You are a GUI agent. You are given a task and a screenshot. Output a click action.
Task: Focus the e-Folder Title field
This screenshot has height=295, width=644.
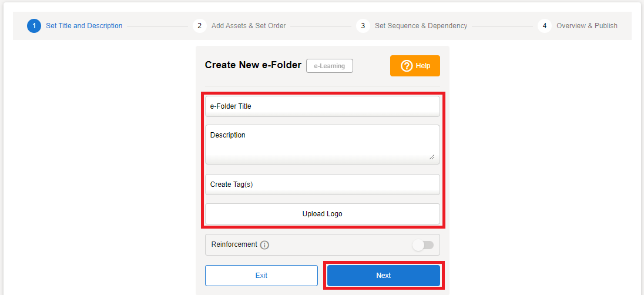322,106
